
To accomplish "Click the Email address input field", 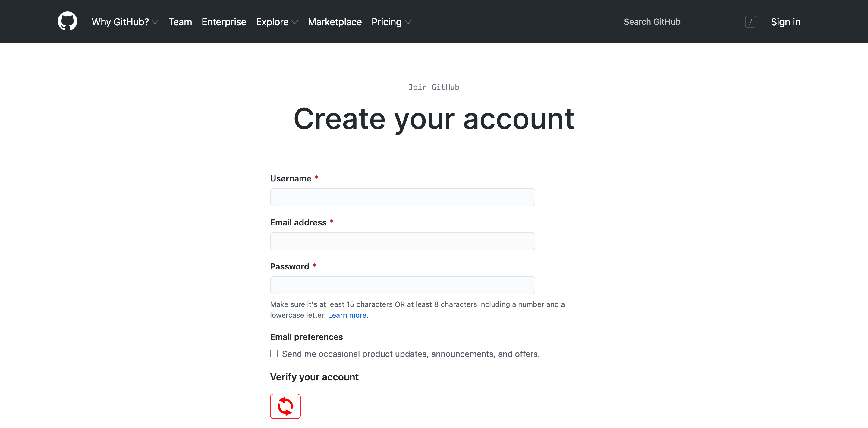I will [402, 241].
